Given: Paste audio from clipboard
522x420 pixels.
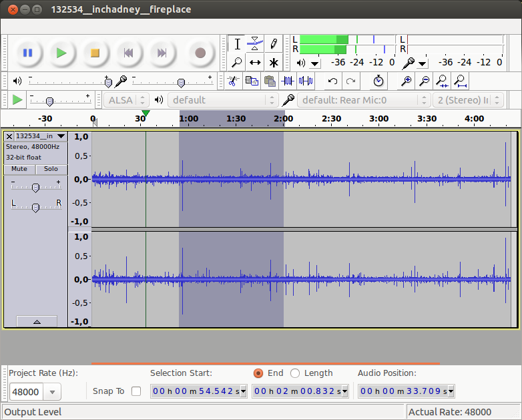Looking at the screenshot, I should click(270, 81).
